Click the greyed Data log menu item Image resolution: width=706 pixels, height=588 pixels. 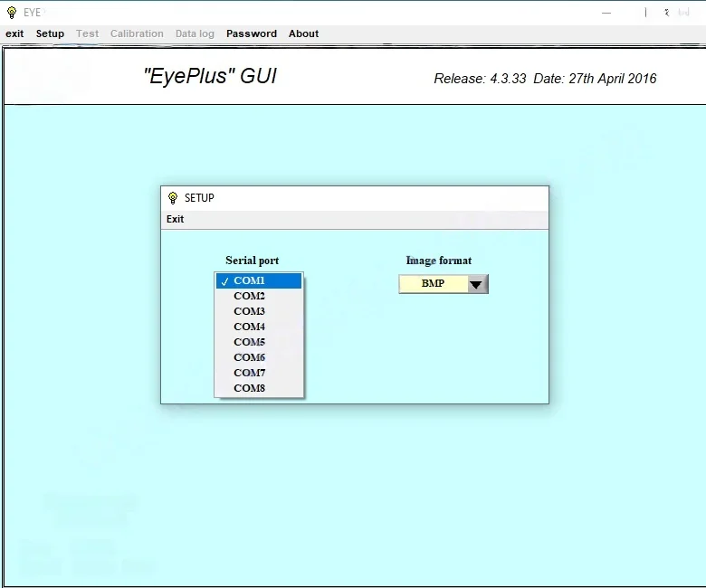tap(195, 33)
